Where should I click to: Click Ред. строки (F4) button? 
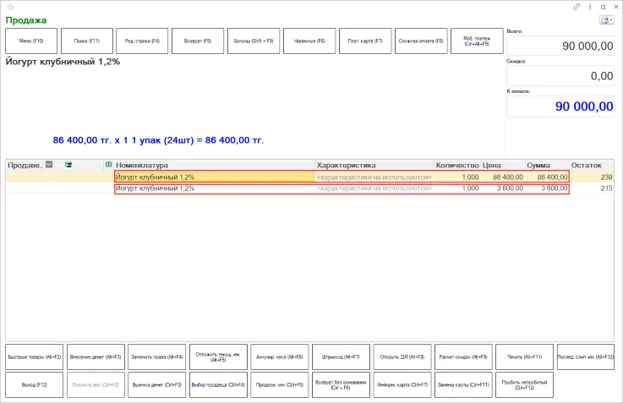coord(142,41)
